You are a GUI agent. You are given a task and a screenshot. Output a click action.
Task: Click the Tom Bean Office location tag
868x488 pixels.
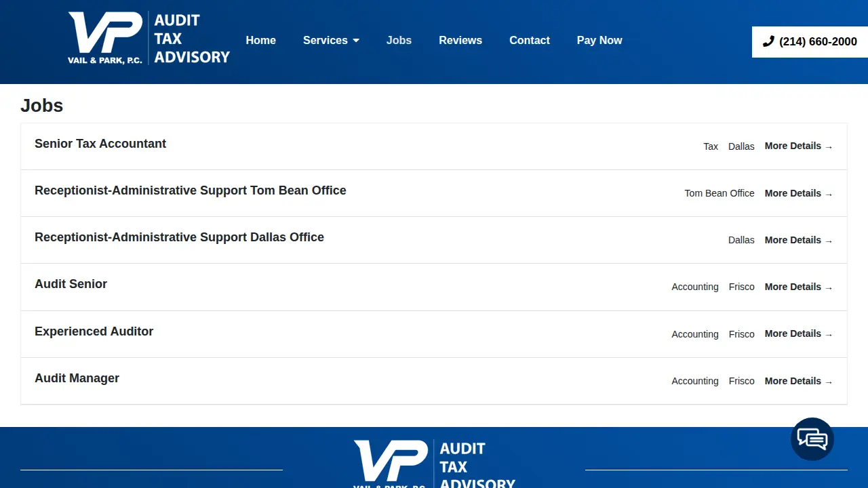pos(719,193)
